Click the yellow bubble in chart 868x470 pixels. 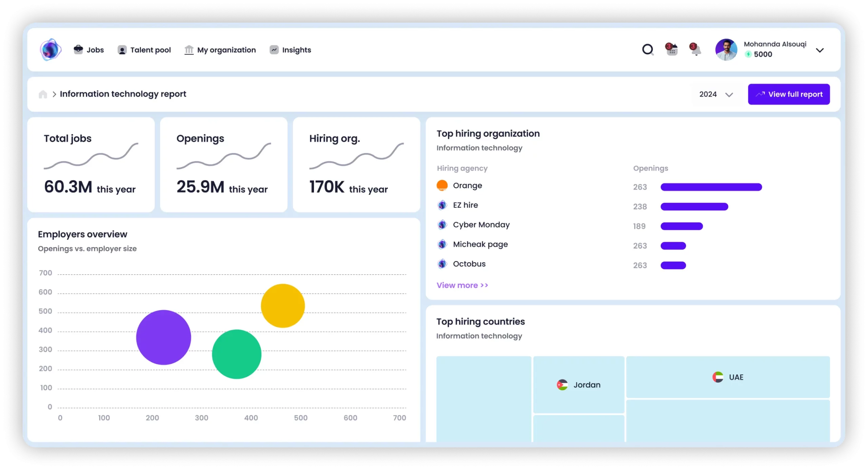283,306
